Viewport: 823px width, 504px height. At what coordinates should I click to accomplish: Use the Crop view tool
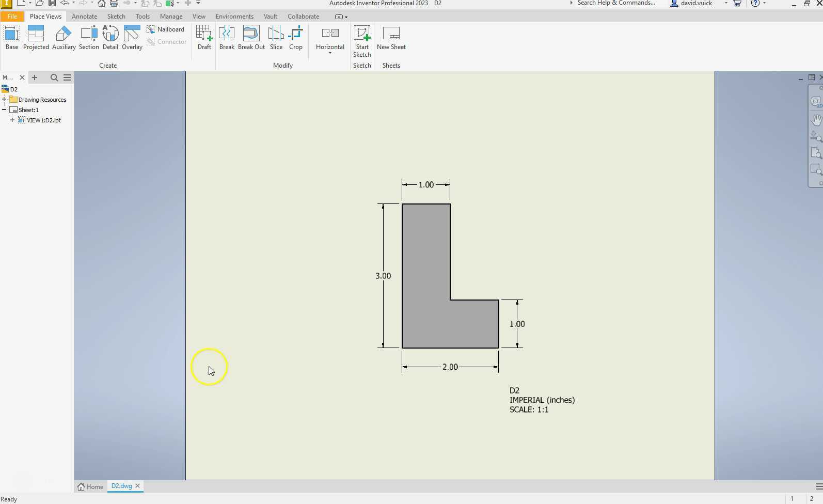pyautogui.click(x=295, y=38)
